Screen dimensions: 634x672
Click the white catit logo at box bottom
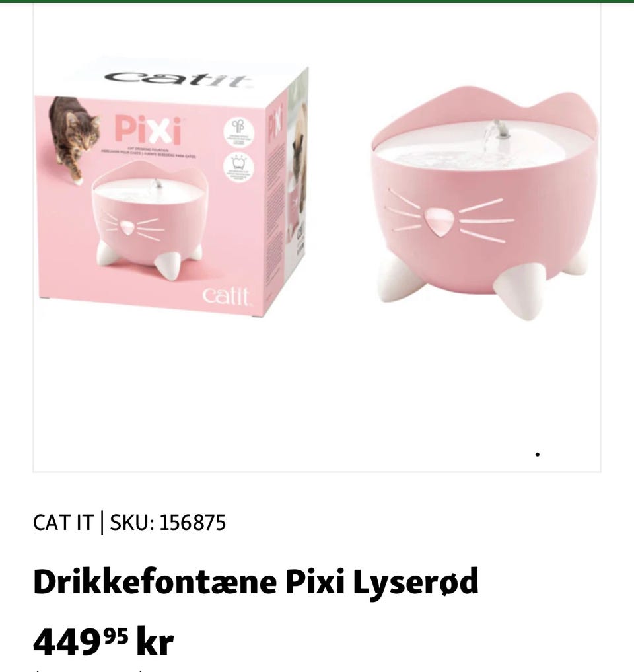(x=226, y=296)
